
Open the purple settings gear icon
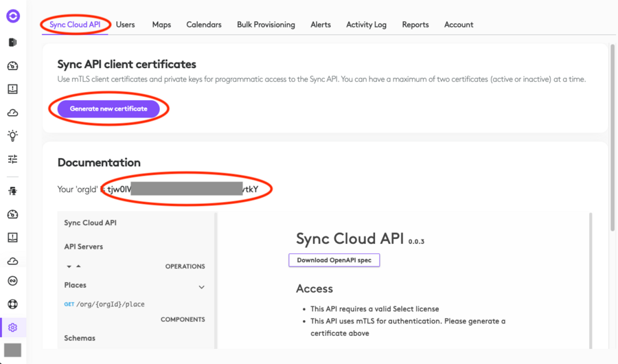click(x=12, y=328)
